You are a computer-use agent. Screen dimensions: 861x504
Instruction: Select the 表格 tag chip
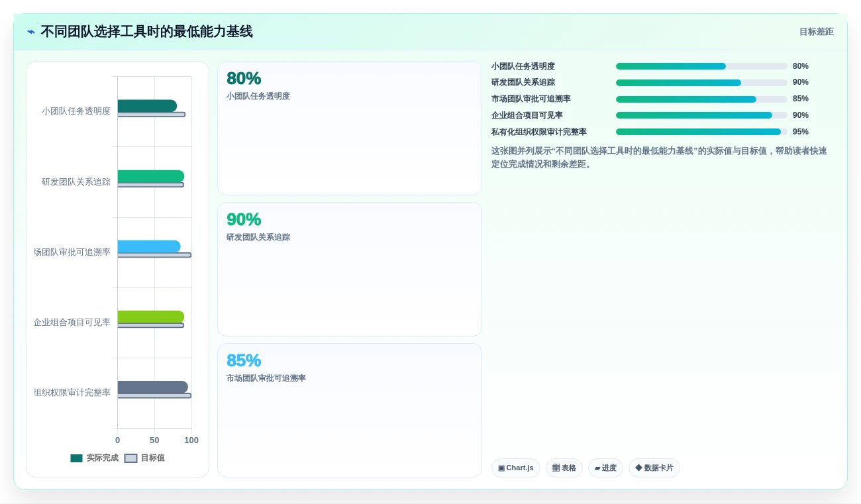coord(564,468)
